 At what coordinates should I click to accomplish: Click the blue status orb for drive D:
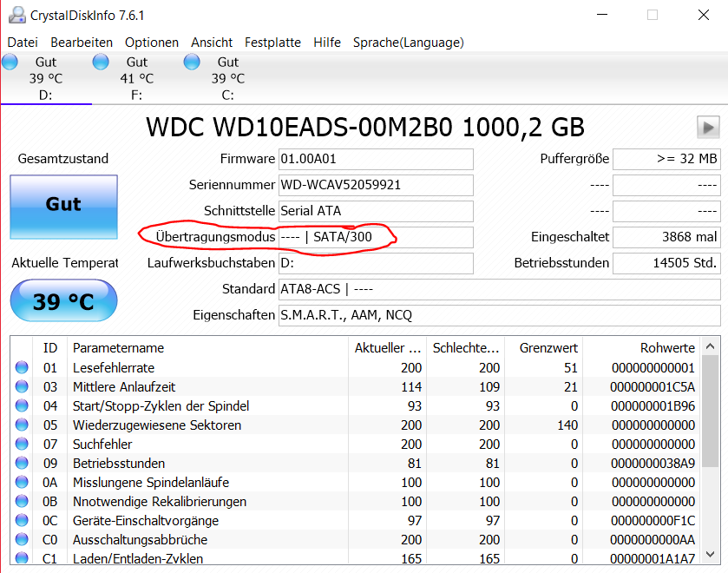[10, 62]
